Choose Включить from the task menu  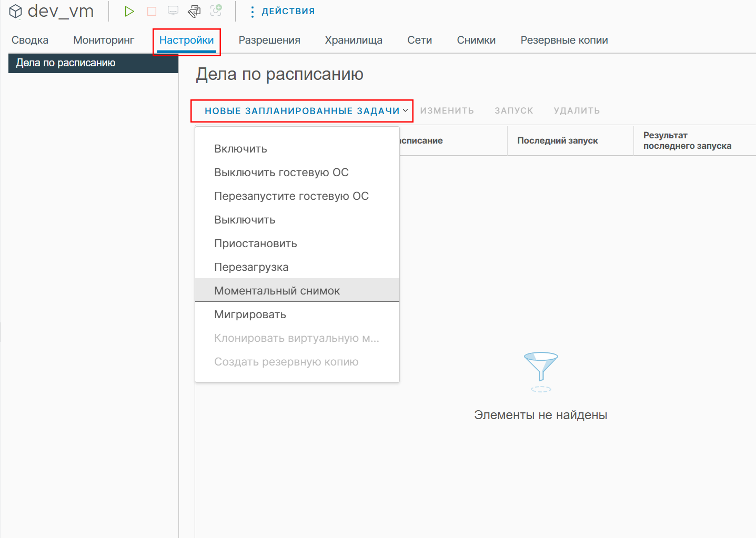pyautogui.click(x=297, y=149)
